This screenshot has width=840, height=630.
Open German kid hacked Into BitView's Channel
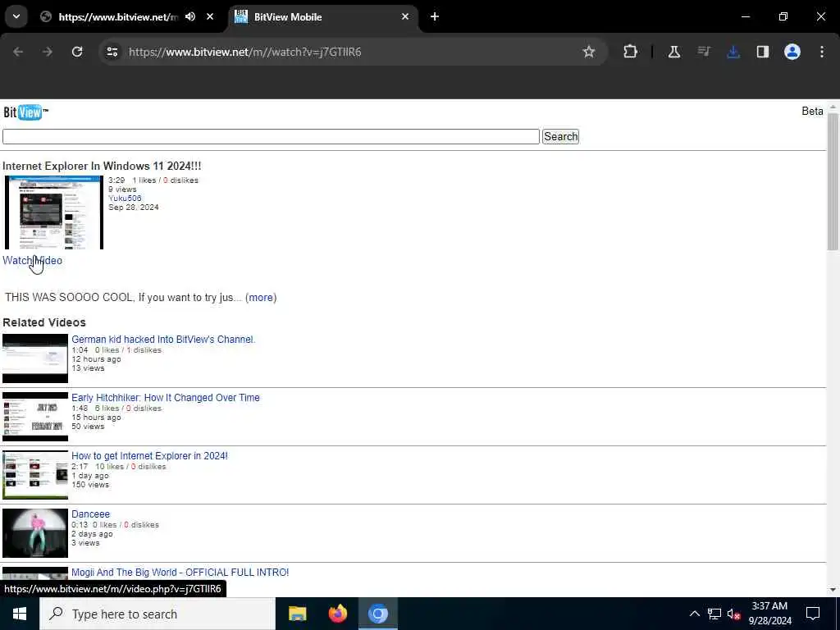(x=163, y=339)
